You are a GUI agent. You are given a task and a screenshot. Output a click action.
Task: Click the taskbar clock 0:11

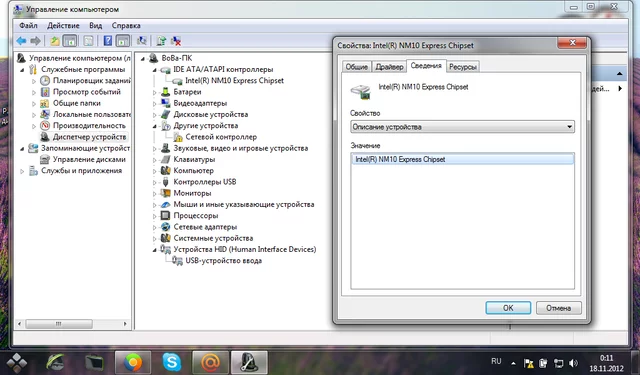point(607,363)
